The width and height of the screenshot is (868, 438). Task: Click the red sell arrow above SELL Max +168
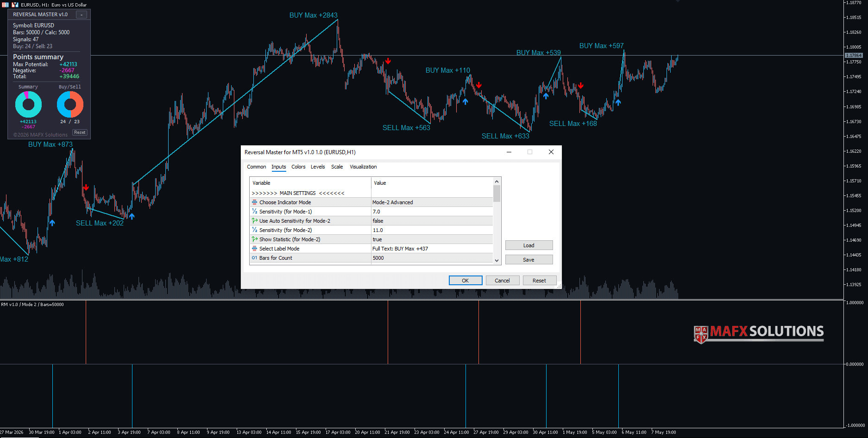pyautogui.click(x=581, y=86)
